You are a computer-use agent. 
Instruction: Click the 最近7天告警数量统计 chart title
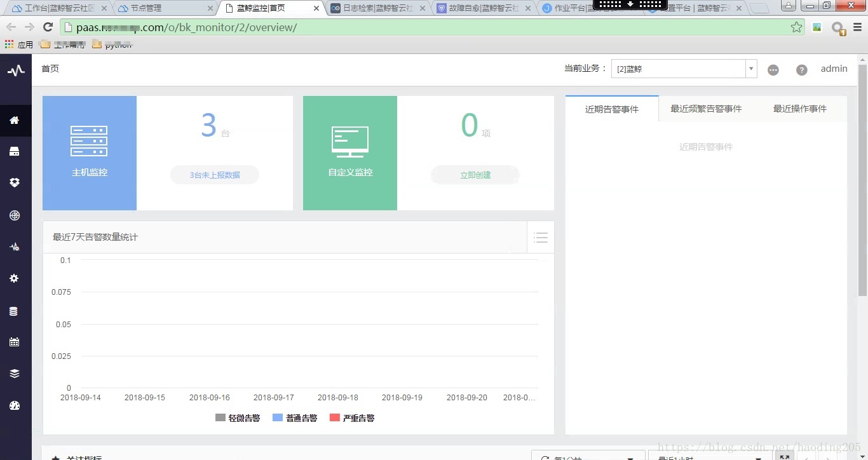tap(95, 237)
